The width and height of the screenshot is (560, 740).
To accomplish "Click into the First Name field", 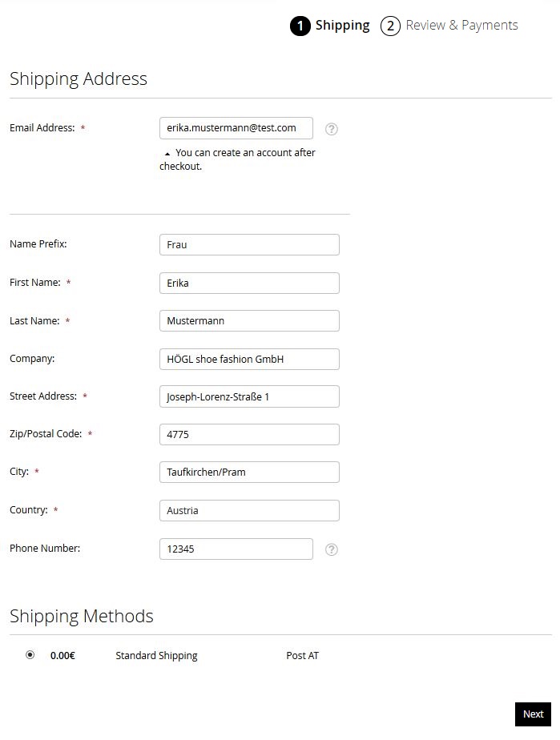I will point(249,283).
